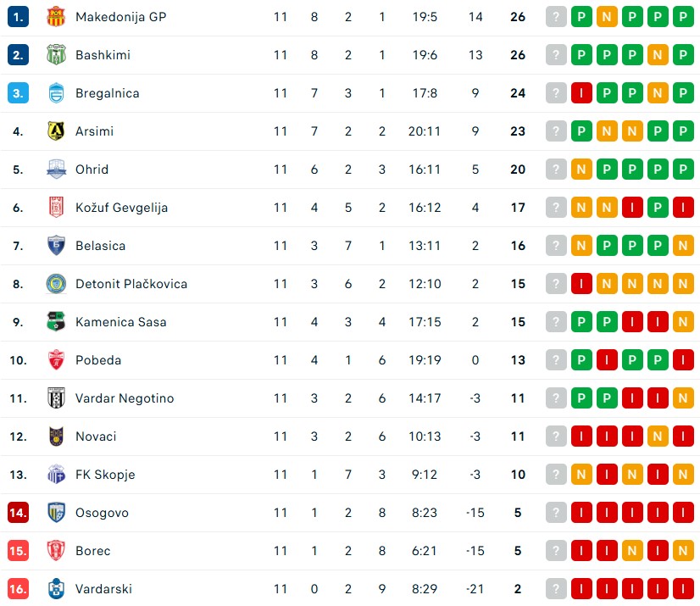Click Novaci's orange N form result
This screenshot has width=700, height=606.
[658, 436]
